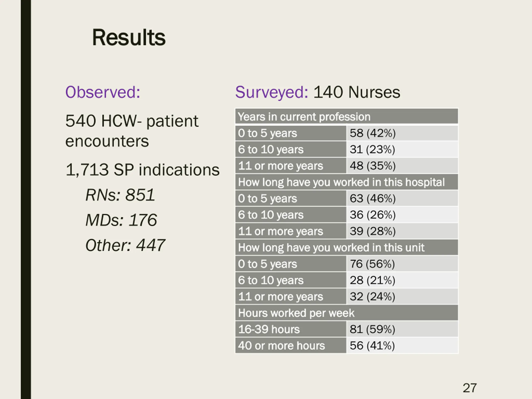Viewport: 532px width, 399px height.
Task: Select the RNs: 851 line
Action: click(x=120, y=195)
